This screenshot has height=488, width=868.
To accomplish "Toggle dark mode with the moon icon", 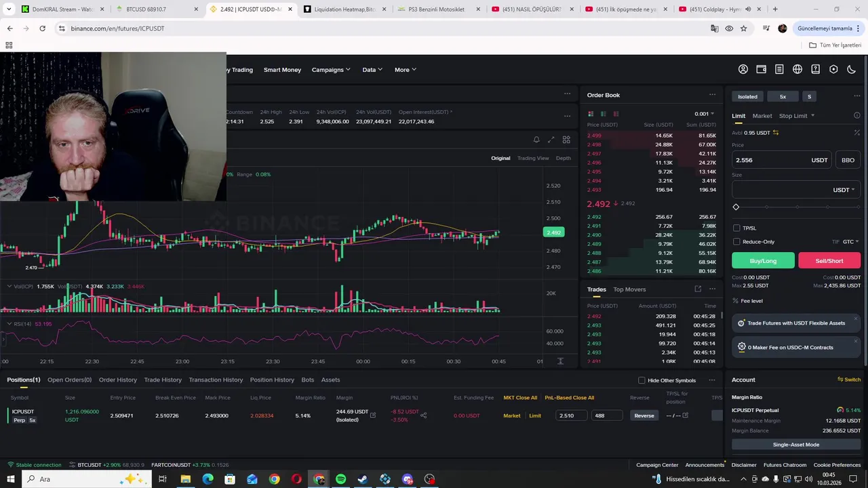I will click(852, 69).
